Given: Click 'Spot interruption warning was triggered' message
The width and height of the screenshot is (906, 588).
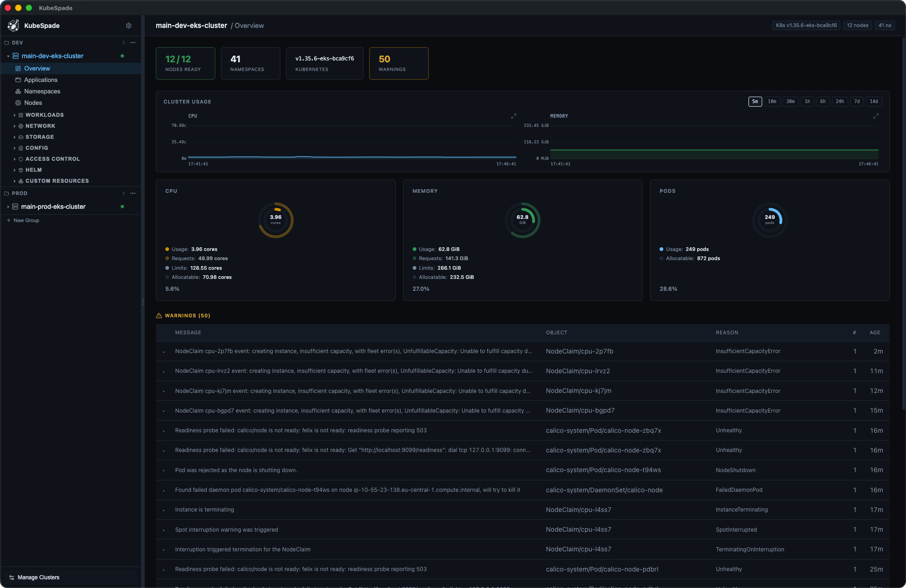Looking at the screenshot, I should 226,530.
